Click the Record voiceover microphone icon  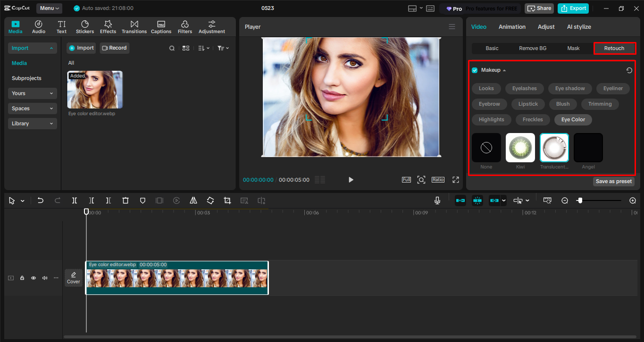437,200
